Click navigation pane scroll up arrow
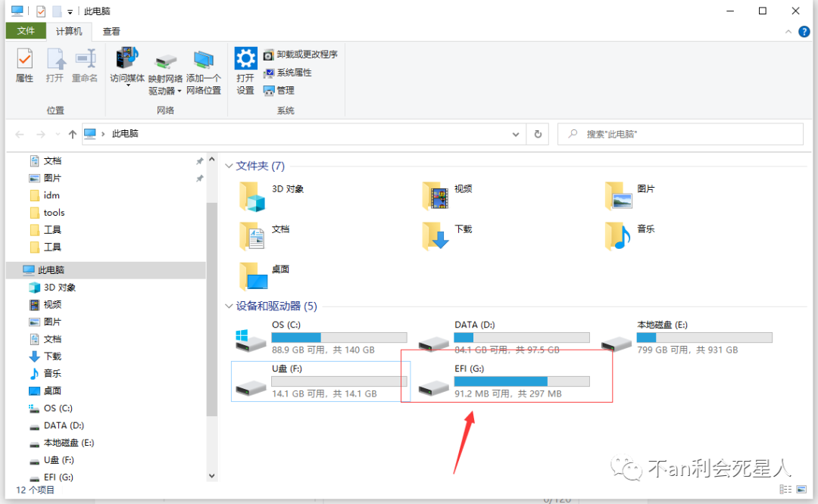This screenshot has width=818, height=504. (212, 160)
